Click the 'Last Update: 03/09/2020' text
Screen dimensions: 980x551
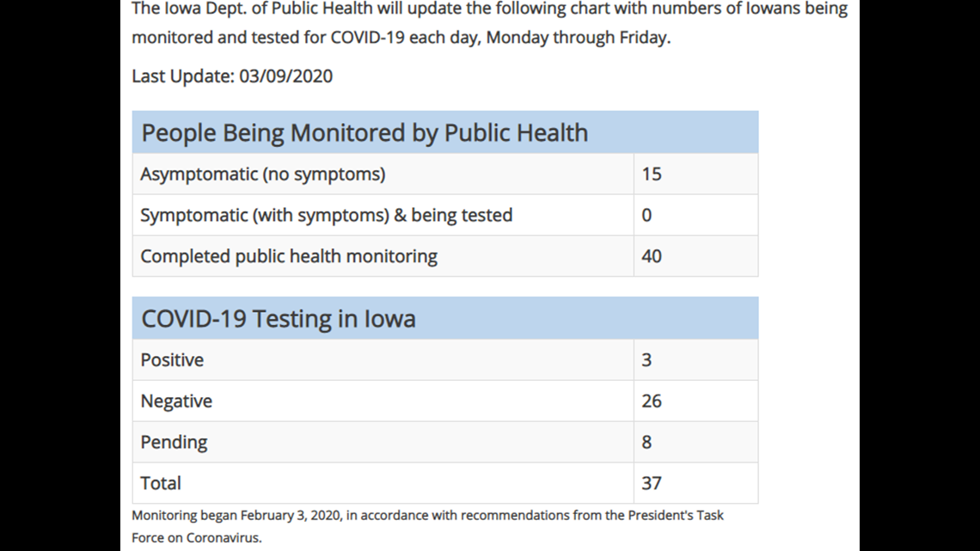point(232,77)
